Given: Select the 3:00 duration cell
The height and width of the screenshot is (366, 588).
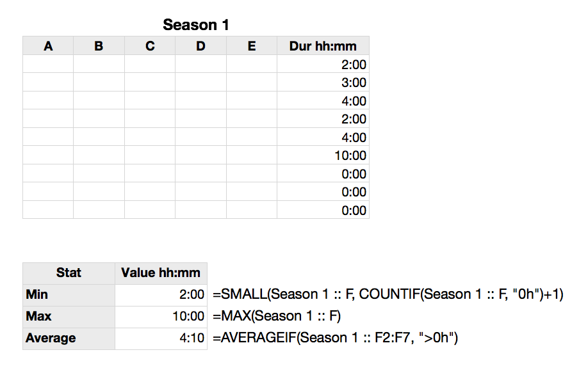Looking at the screenshot, I should [323, 83].
